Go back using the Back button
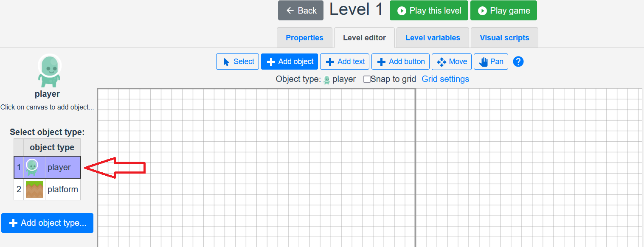Viewport: 644px width, 247px height. click(x=301, y=11)
